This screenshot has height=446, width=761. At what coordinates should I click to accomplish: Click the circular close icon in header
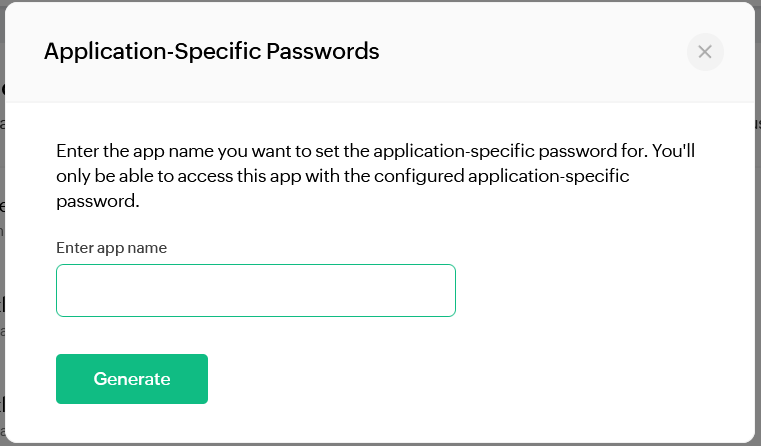coord(705,52)
